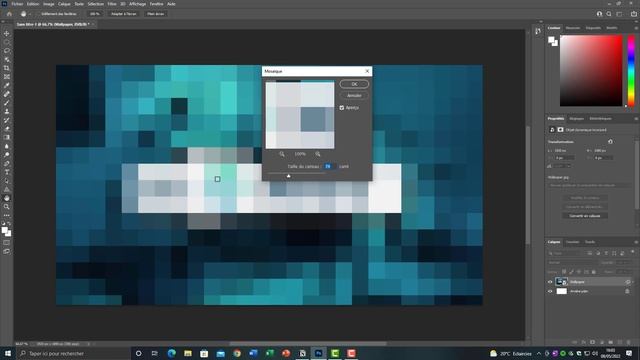Open the Couleur panel options menu
The width and height of the screenshot is (640, 360).
coord(636,28)
